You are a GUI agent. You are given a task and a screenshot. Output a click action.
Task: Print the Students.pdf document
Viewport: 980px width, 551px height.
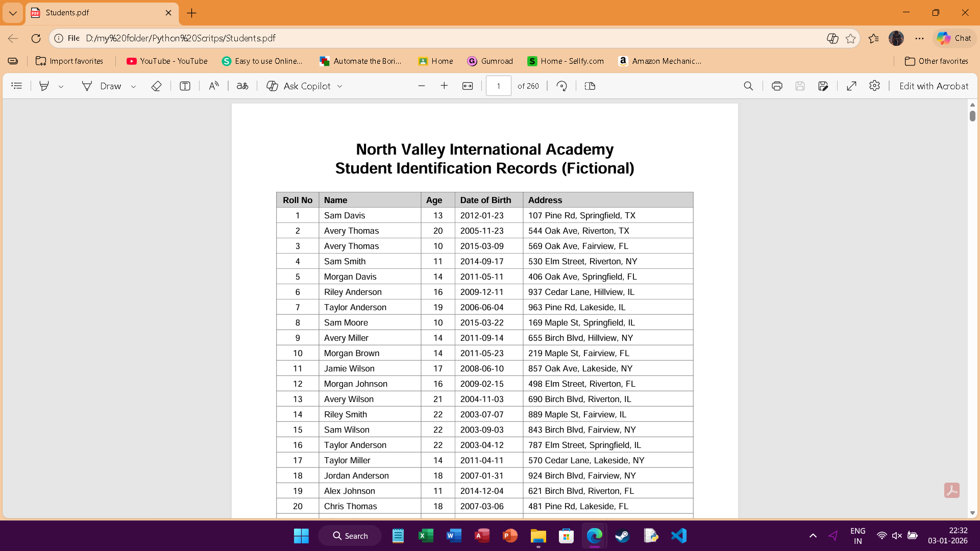point(776,86)
